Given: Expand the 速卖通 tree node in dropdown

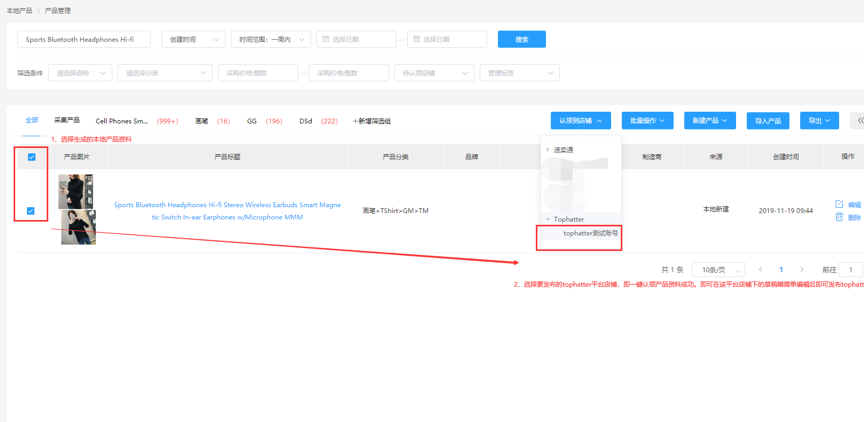Looking at the screenshot, I should coord(548,150).
